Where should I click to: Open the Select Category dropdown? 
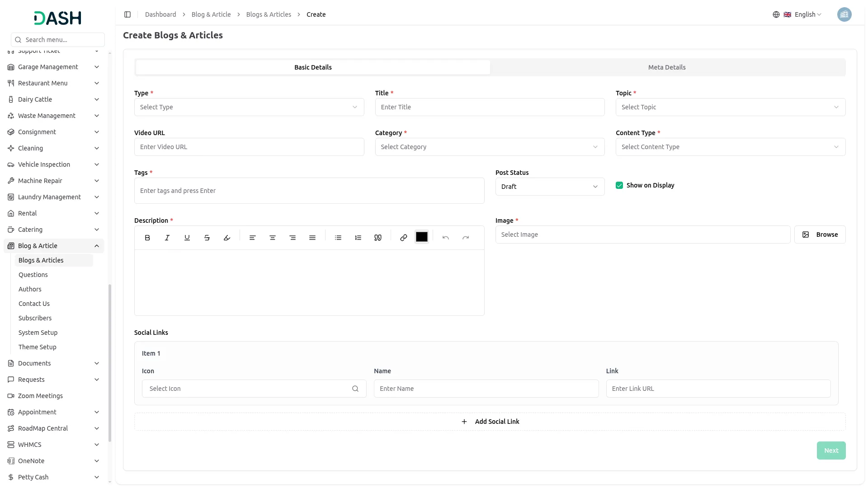490,147
